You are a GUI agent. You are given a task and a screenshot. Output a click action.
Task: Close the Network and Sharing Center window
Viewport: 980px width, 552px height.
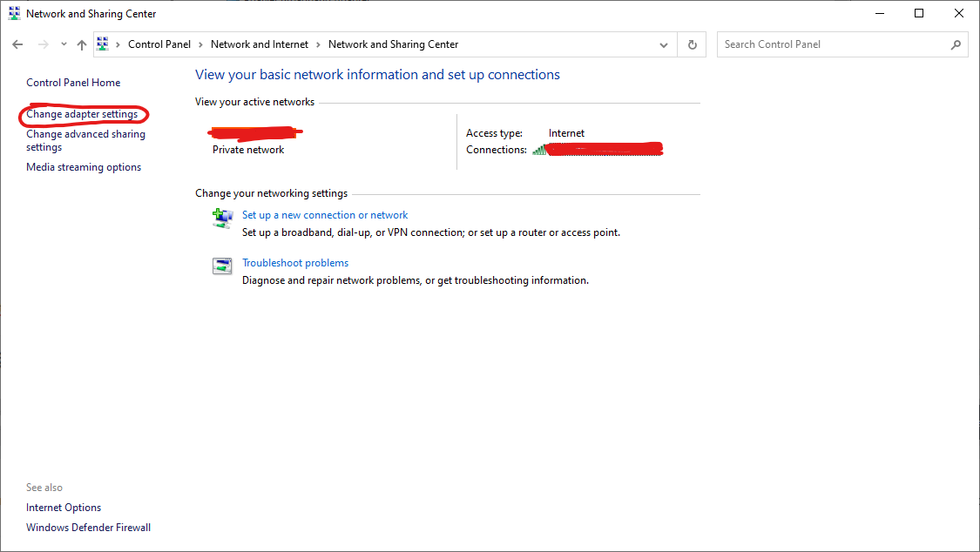pos(959,13)
